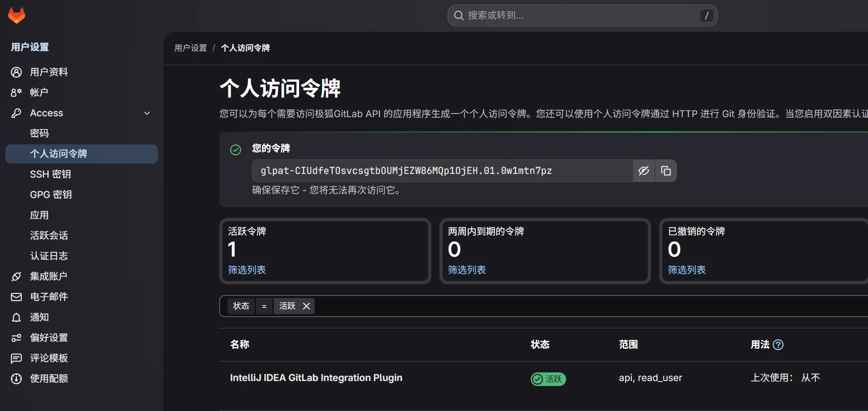
Task: Click the api, read_user scope text
Action: [x=651, y=378]
